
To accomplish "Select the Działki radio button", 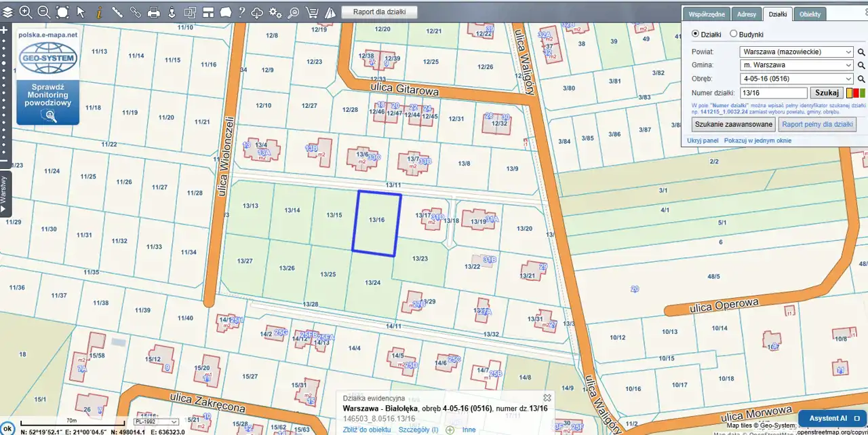I will point(695,34).
